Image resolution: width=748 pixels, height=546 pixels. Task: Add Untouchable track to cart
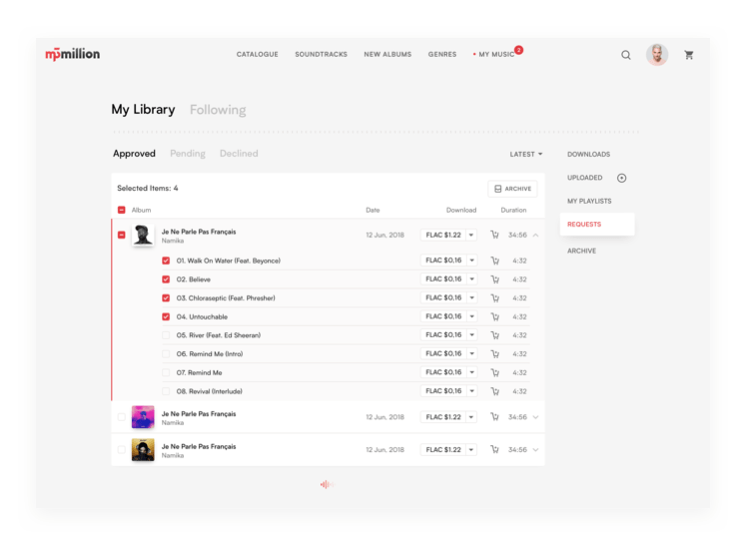click(x=494, y=317)
